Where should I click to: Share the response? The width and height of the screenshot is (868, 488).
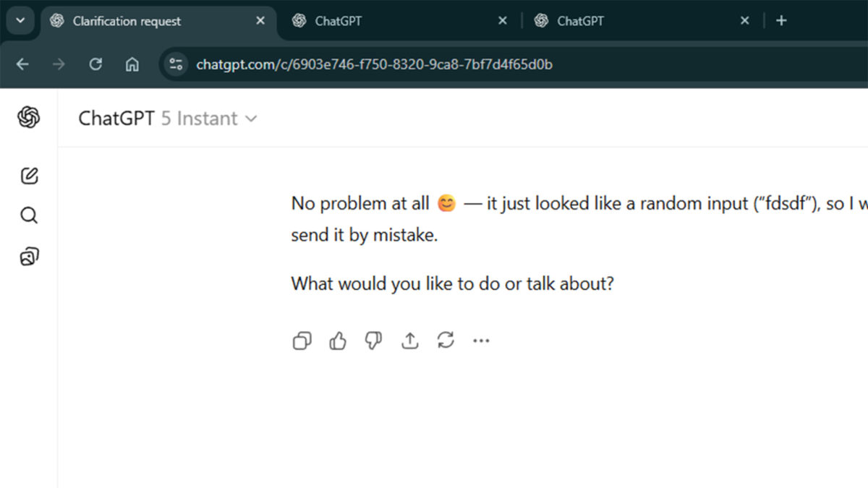tap(410, 341)
